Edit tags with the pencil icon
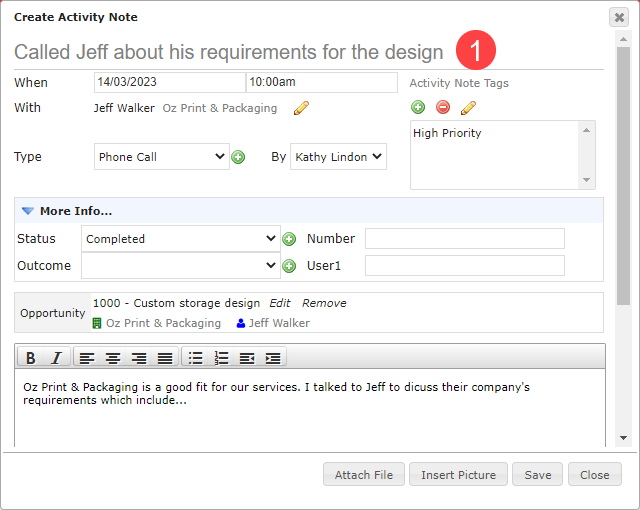Image resolution: width=640 pixels, height=510 pixels. point(468,108)
